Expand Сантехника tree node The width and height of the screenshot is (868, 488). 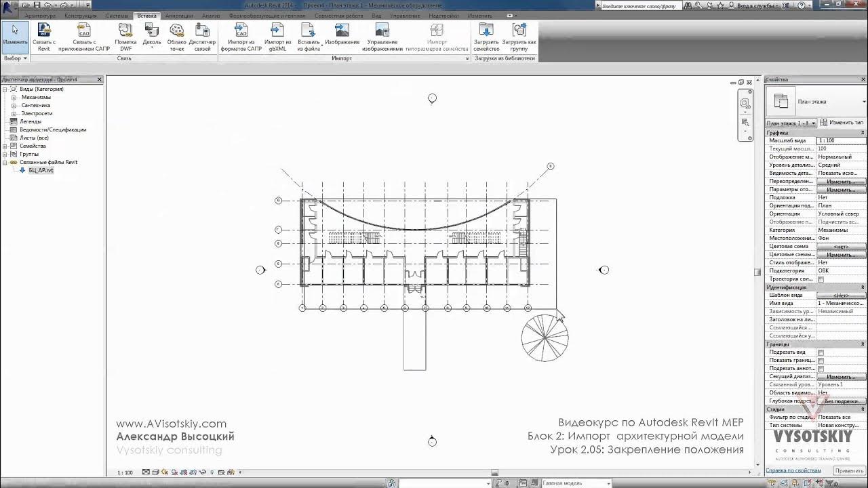point(14,105)
